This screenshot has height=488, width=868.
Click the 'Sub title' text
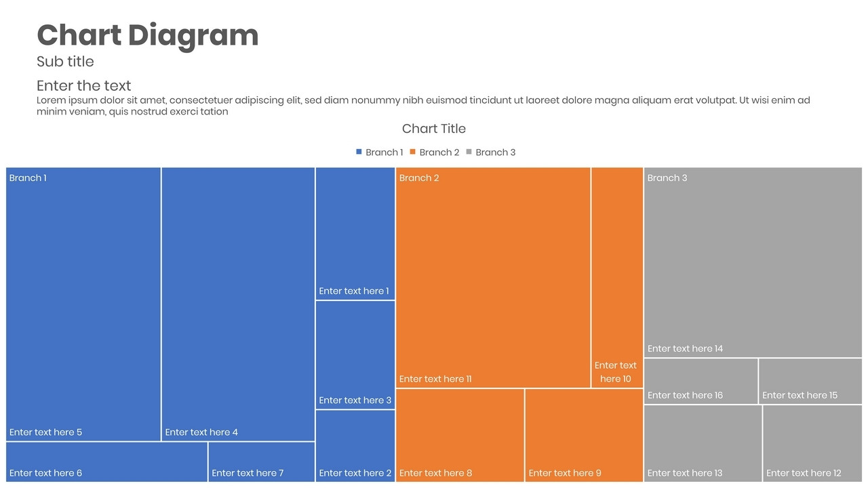pyautogui.click(x=65, y=62)
